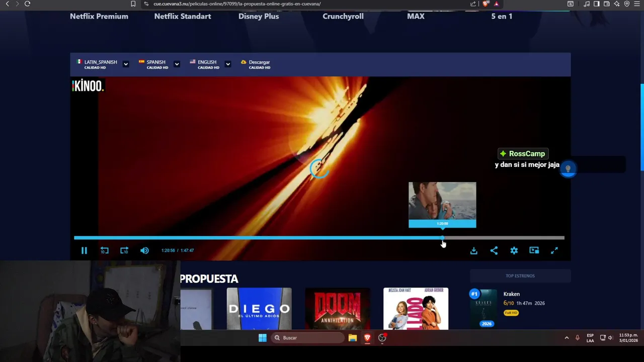Open the circular app icon on the taskbar
This screenshot has width=644, height=362.
382,338
